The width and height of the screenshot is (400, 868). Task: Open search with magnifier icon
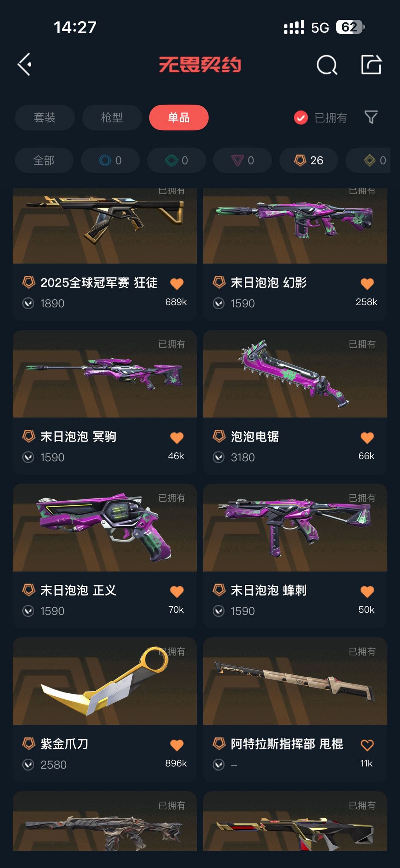327,65
